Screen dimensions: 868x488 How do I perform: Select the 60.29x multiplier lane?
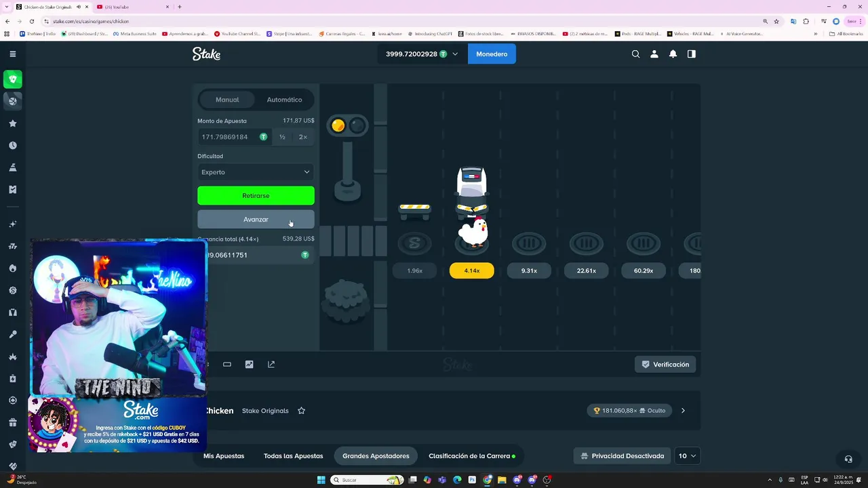(x=644, y=270)
